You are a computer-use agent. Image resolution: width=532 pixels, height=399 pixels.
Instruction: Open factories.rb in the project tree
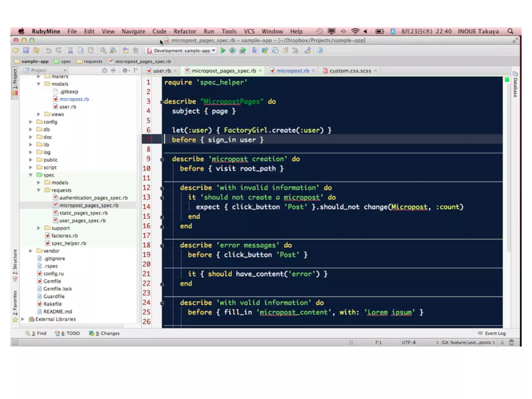click(x=64, y=236)
